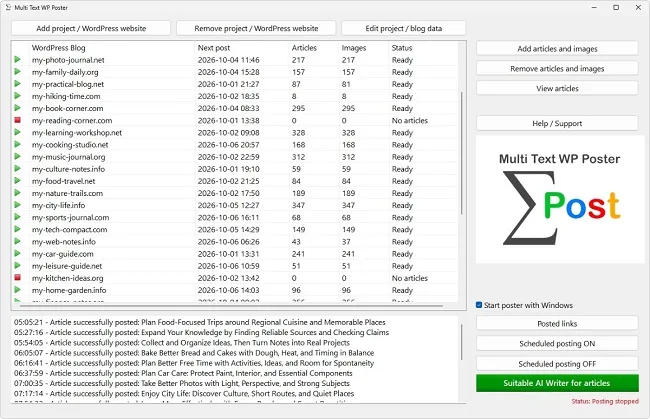Click green play icon for my-photo-journal.net
650x419 pixels.
[x=17, y=60]
